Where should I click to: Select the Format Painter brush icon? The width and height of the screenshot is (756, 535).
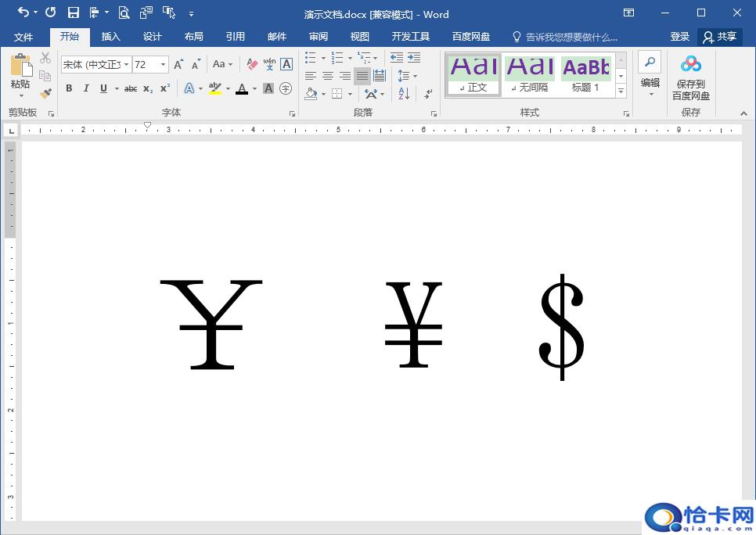(45, 93)
